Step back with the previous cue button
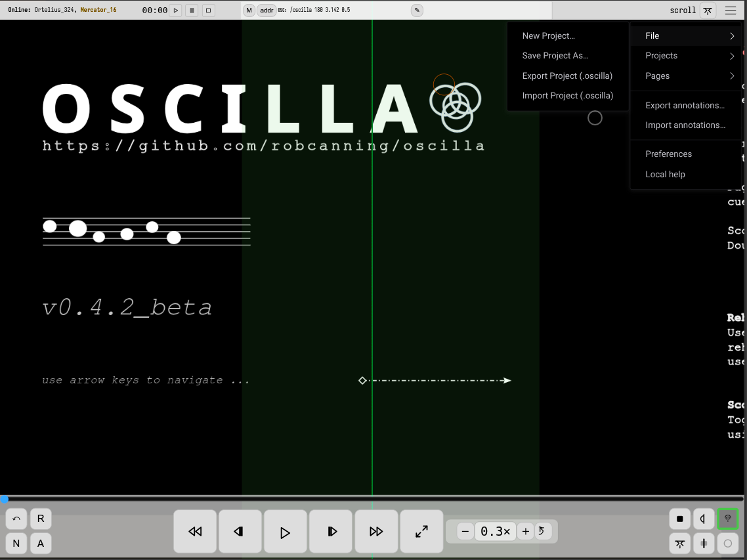This screenshot has width=747, height=560. click(x=240, y=532)
